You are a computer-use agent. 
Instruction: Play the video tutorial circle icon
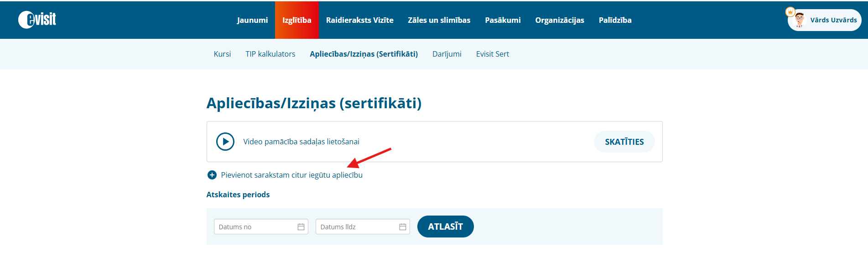[225, 142]
